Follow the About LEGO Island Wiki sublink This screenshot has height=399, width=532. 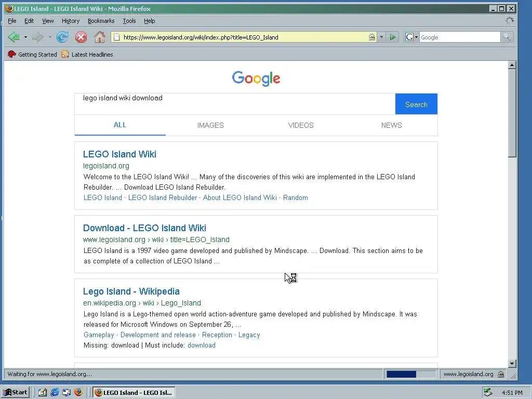tap(240, 197)
